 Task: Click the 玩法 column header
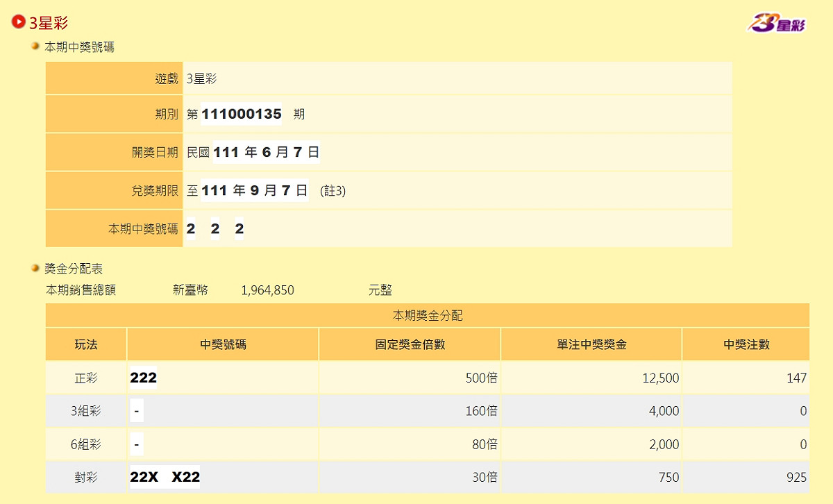click(86, 344)
